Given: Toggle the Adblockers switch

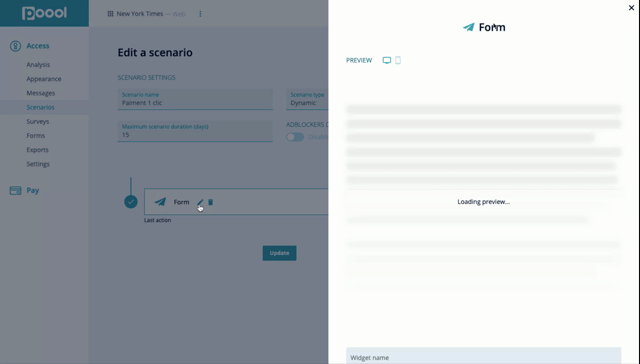Looking at the screenshot, I should click(295, 137).
